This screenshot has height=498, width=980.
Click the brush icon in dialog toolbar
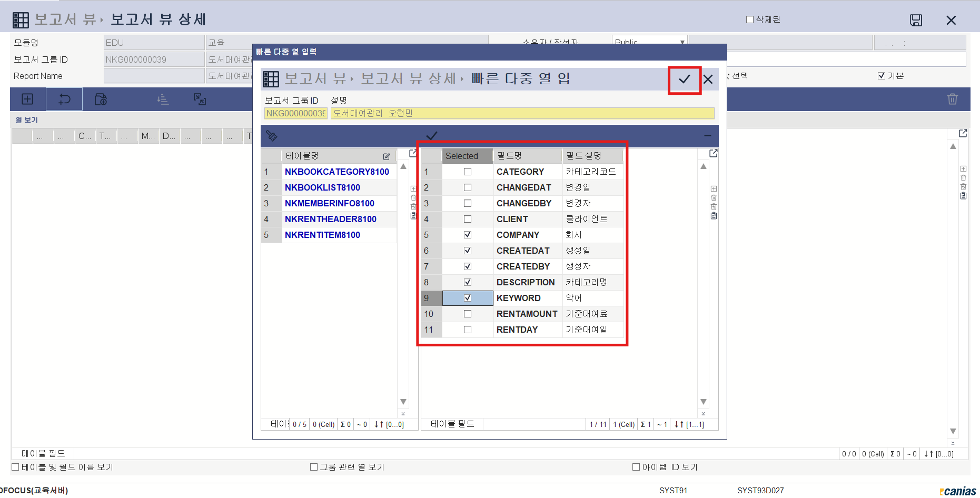[272, 136]
